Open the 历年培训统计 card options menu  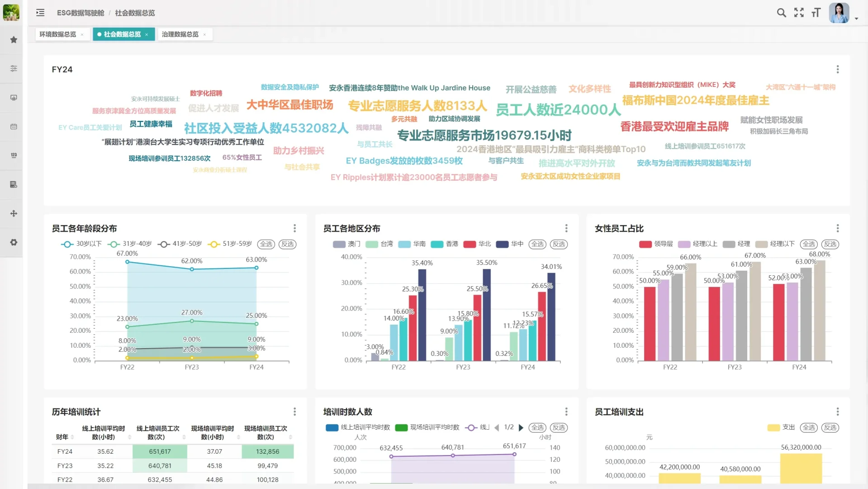[294, 412]
